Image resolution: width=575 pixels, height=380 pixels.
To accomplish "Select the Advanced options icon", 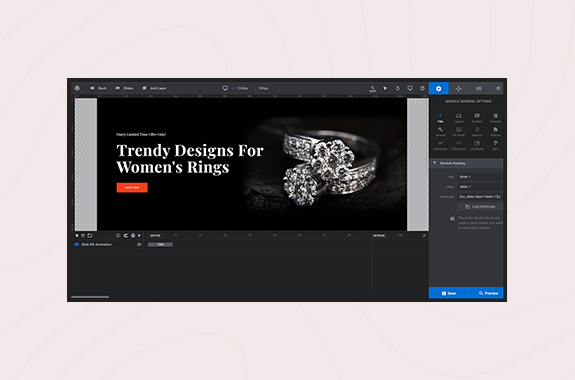I will 440,145.
